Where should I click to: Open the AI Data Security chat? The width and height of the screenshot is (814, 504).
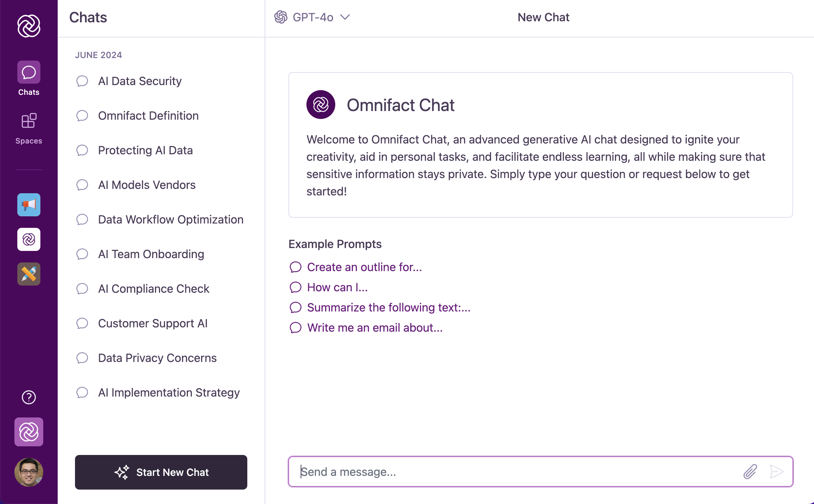(x=140, y=81)
